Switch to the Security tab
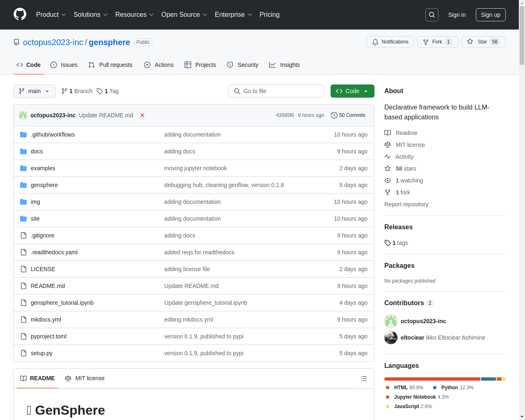The image size is (525, 420). tap(243, 65)
